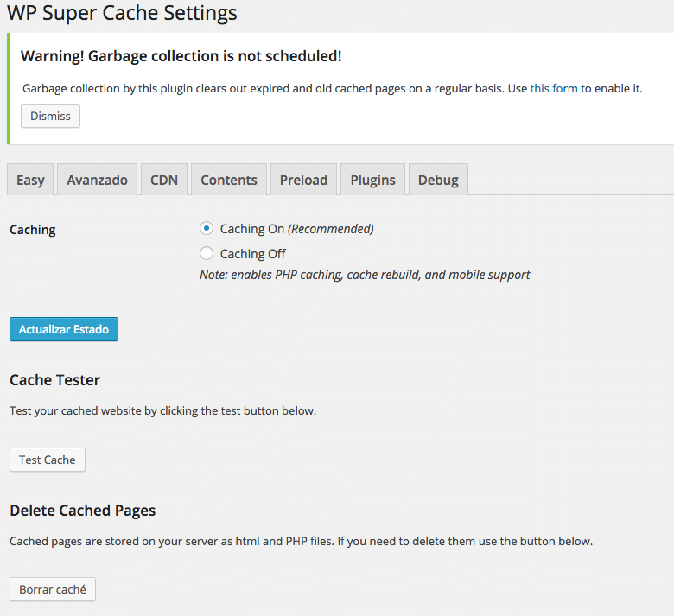Click the WP Super Cache Settings title
Viewport: 674px width, 616px height.
tap(122, 13)
